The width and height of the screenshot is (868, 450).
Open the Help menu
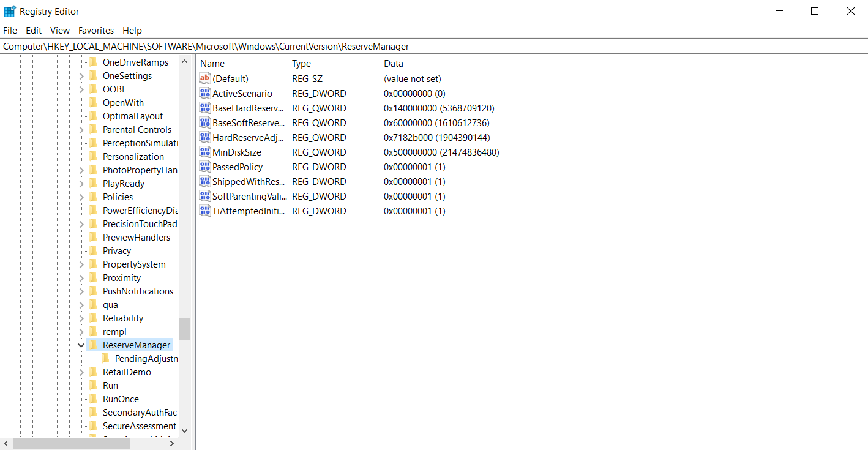[132, 30]
